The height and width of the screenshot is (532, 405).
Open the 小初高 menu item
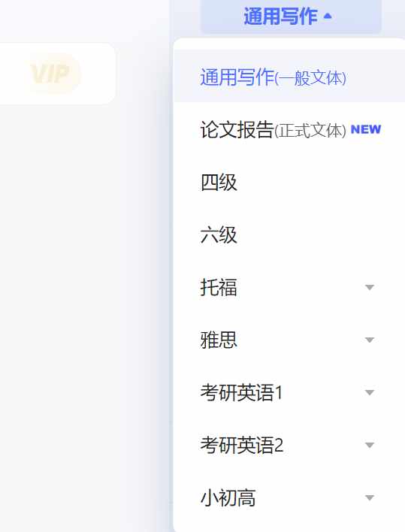289,497
